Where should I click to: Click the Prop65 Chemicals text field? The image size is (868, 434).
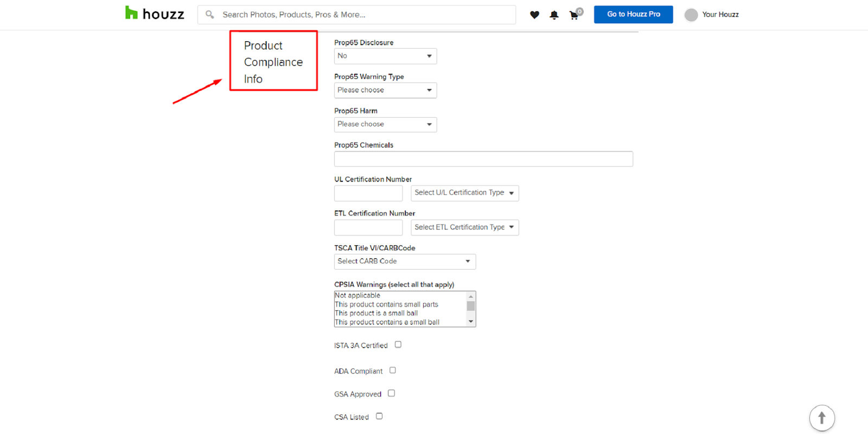pos(483,159)
